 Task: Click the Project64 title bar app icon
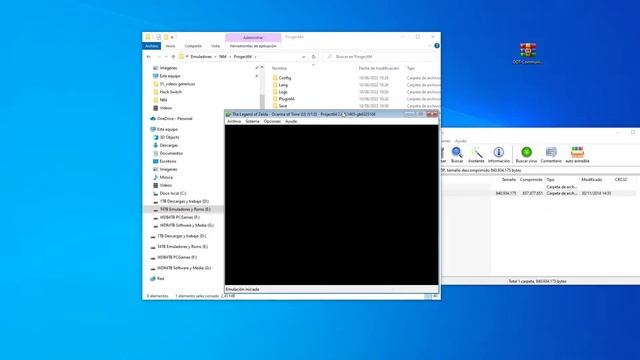click(x=229, y=114)
